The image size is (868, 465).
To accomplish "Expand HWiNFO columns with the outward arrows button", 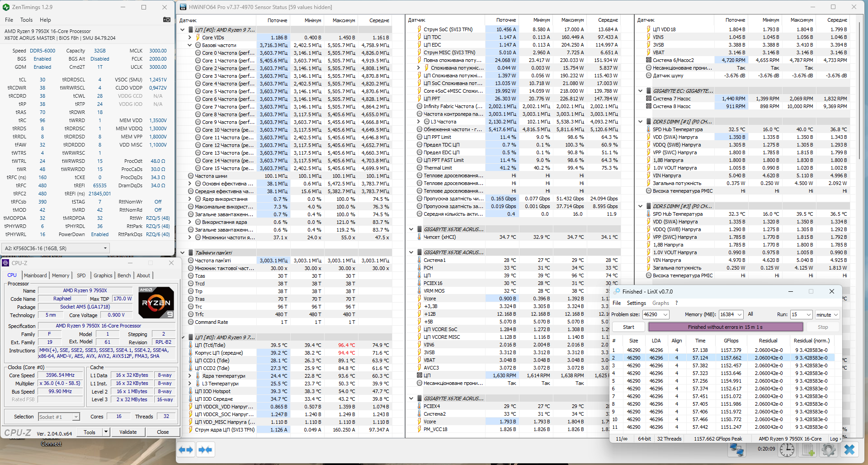I will coord(186,450).
